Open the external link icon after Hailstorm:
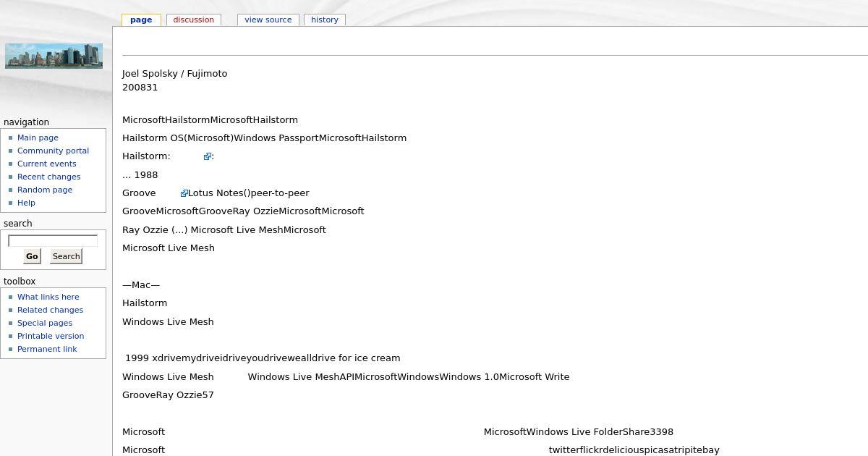This screenshot has width=868, height=456. [x=208, y=156]
